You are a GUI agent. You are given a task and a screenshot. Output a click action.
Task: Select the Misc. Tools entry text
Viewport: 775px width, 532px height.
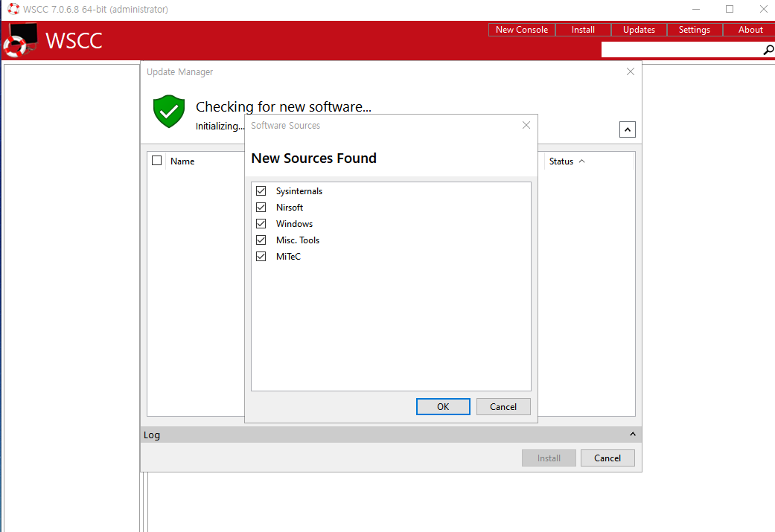(x=298, y=240)
